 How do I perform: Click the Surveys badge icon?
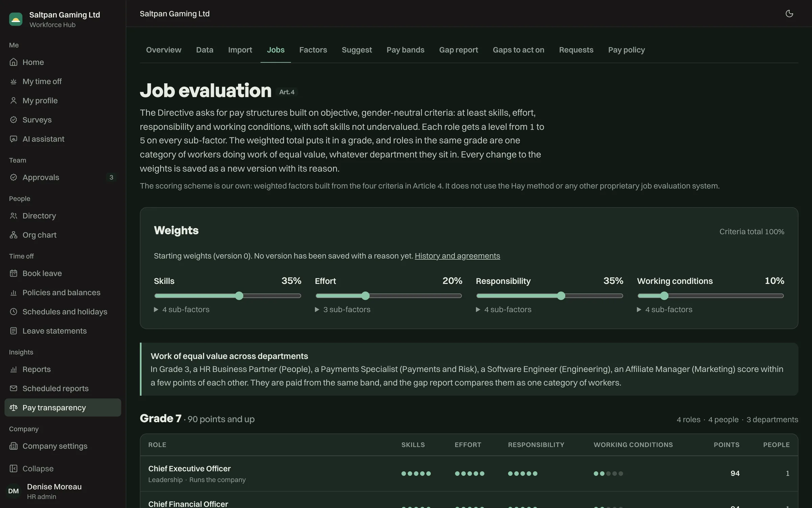click(x=14, y=120)
